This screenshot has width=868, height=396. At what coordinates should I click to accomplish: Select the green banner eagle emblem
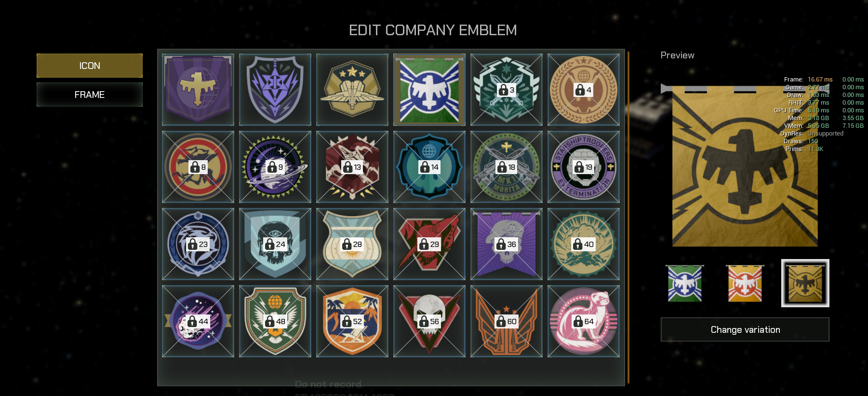pos(429,90)
